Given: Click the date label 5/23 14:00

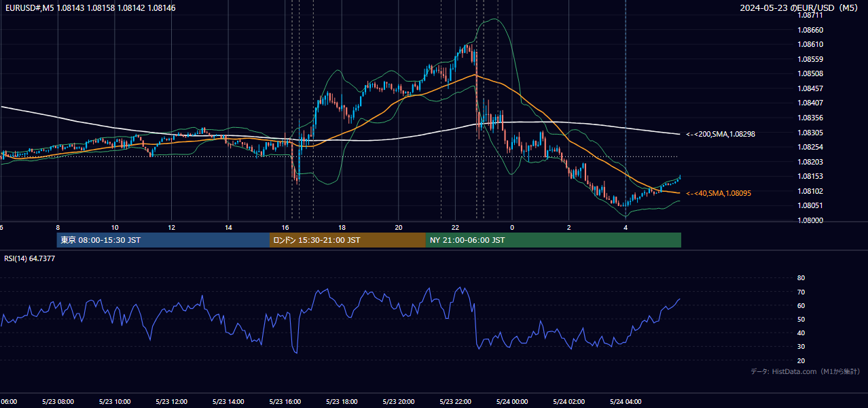Looking at the screenshot, I should point(228,401).
